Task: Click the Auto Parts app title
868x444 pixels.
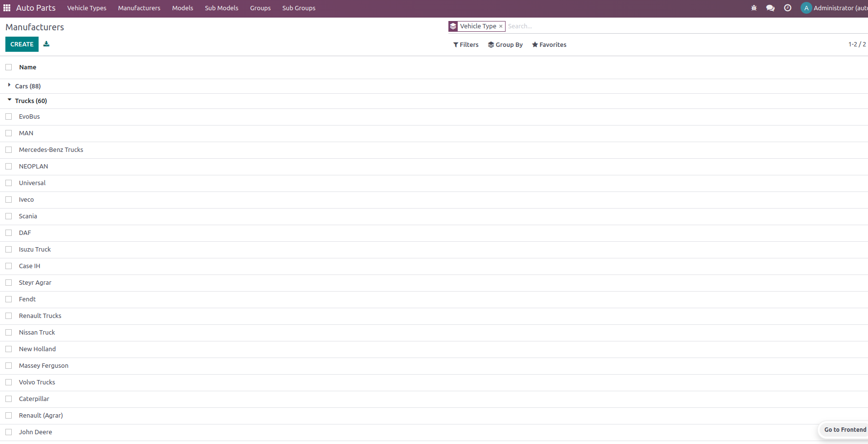Action: (x=36, y=8)
